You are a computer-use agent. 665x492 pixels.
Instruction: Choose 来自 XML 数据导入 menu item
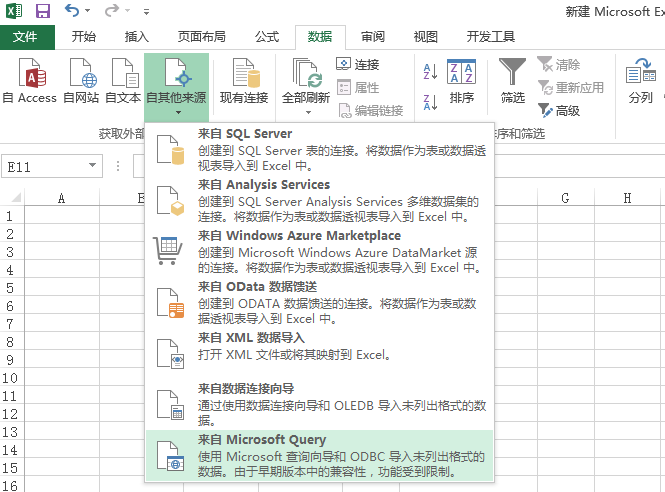[320, 353]
